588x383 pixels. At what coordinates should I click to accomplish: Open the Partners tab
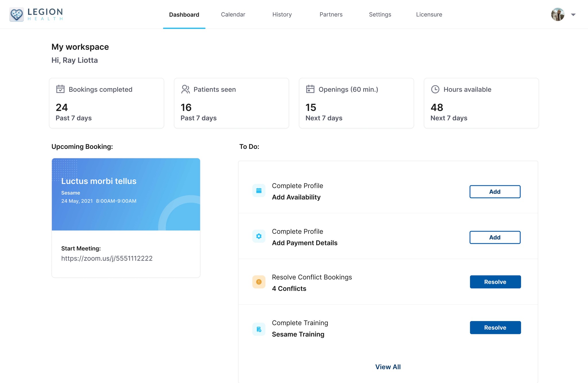click(x=331, y=15)
